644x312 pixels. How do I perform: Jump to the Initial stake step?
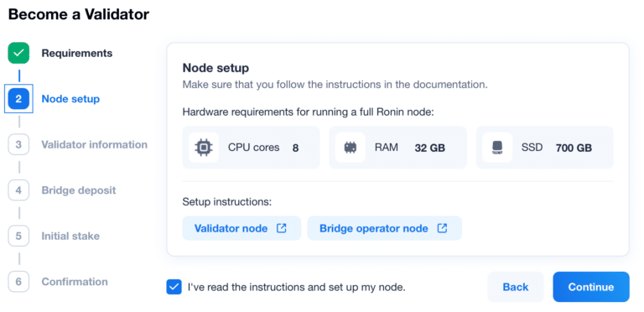[x=70, y=236]
